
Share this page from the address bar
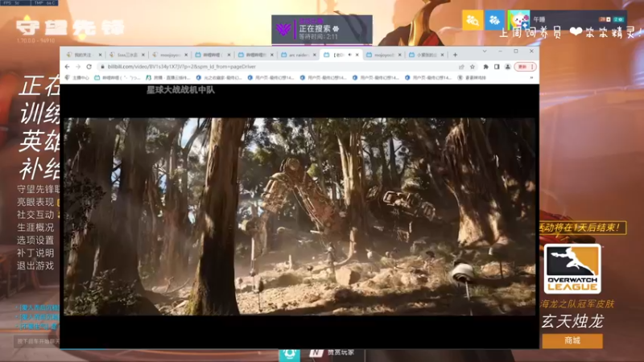click(461, 67)
